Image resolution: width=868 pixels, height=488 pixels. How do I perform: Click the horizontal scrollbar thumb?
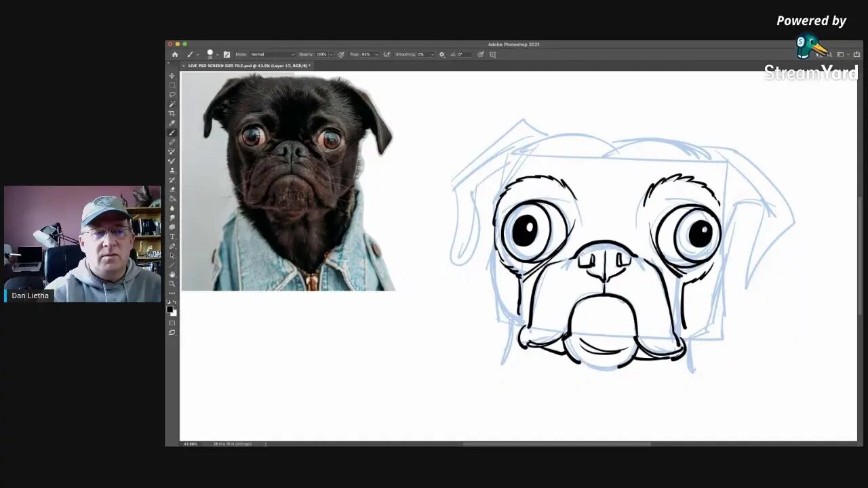pos(557,444)
